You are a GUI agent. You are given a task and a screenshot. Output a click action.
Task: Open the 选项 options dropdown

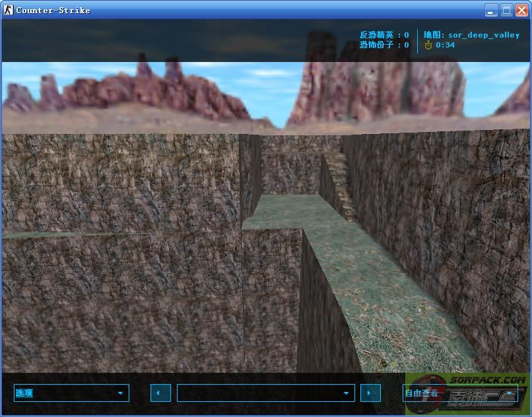(x=71, y=393)
